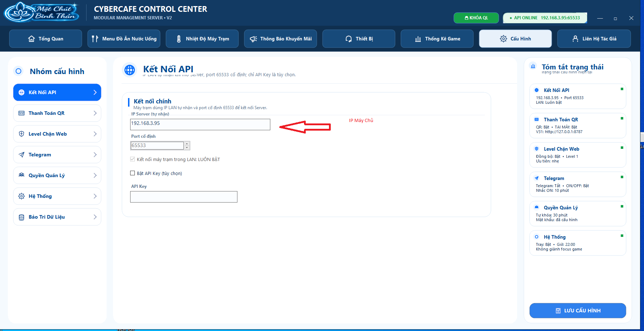Open the Tổng Quan tab

(45, 39)
